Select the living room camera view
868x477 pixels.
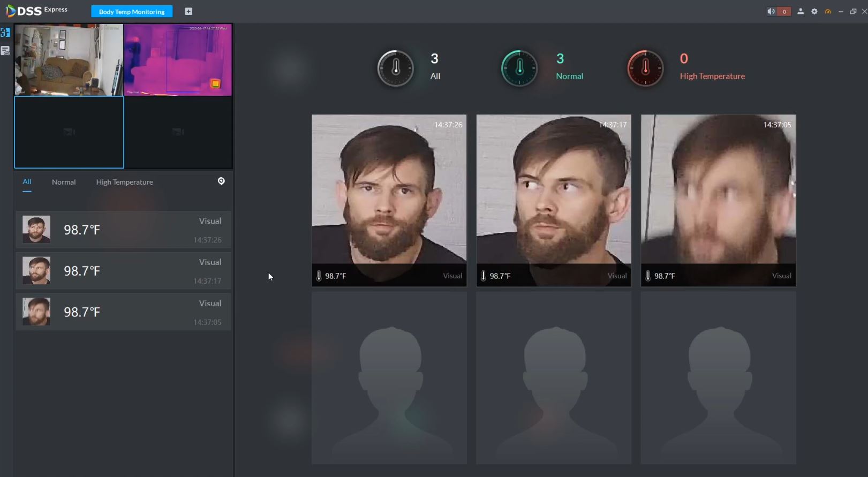coord(69,60)
